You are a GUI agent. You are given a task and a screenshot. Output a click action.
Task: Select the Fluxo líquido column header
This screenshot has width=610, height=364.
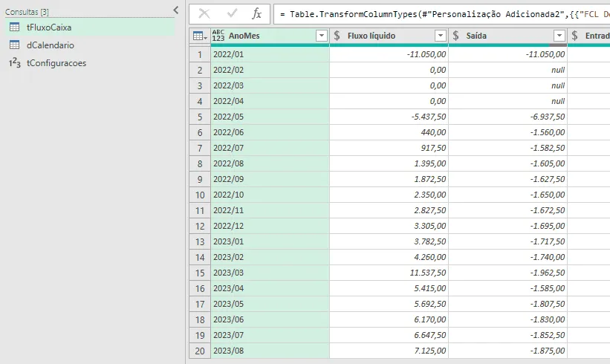pos(389,36)
